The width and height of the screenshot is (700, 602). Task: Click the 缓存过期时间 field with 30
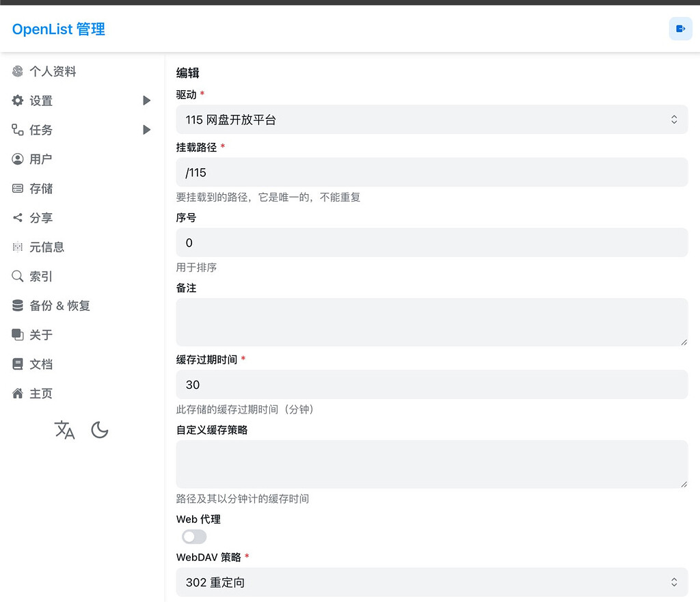[432, 384]
